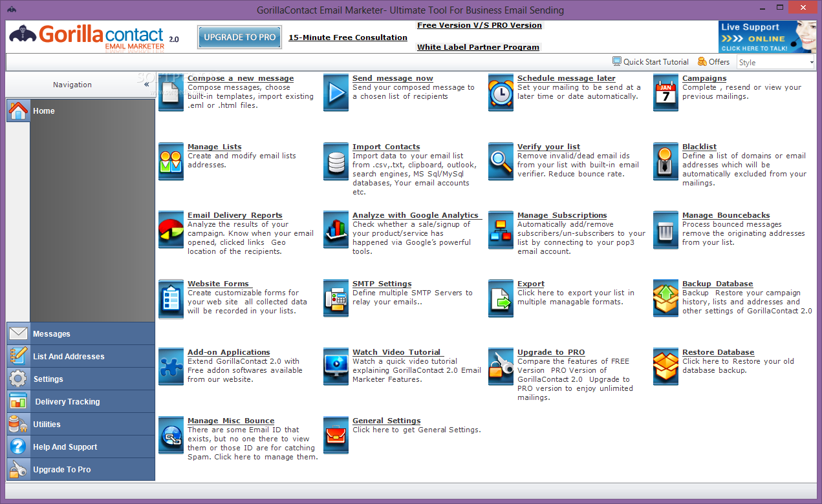
Task: Click the Campaigns calendar icon
Action: [666, 93]
